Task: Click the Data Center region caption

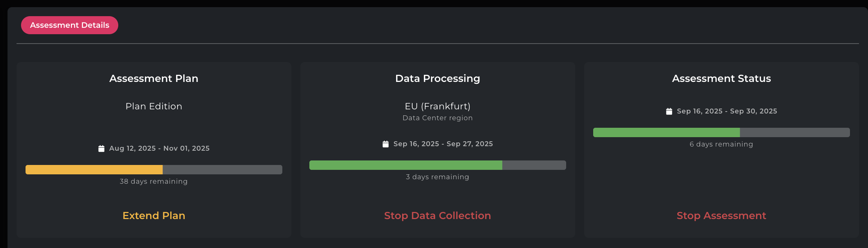Action: point(437,118)
